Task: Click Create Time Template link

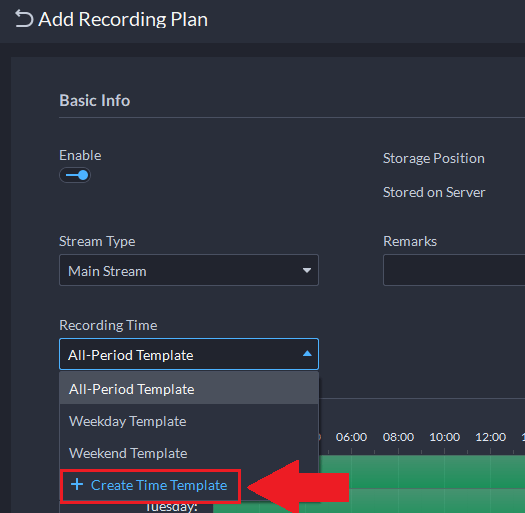Action: (159, 485)
